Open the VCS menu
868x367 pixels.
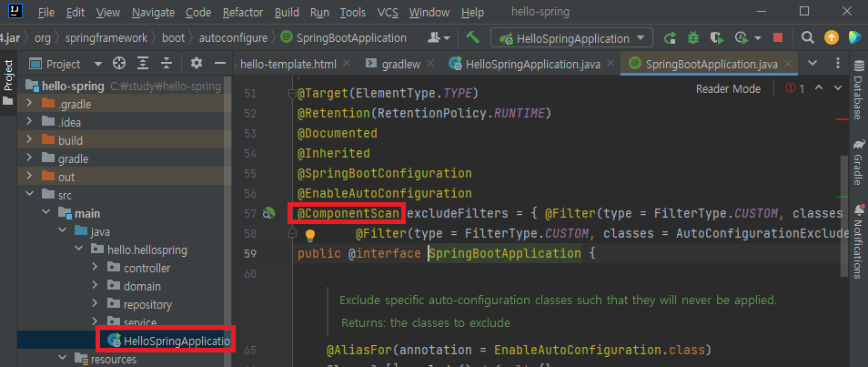tap(388, 12)
